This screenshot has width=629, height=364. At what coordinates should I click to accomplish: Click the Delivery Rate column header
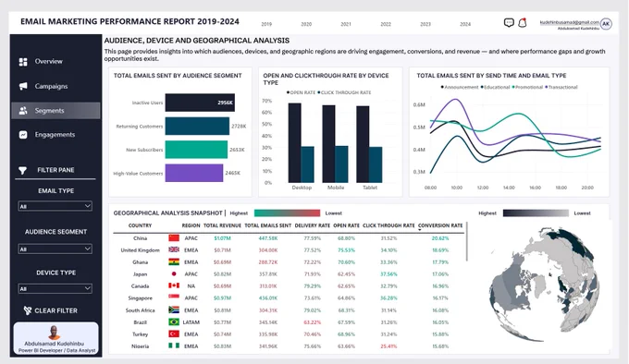click(312, 225)
